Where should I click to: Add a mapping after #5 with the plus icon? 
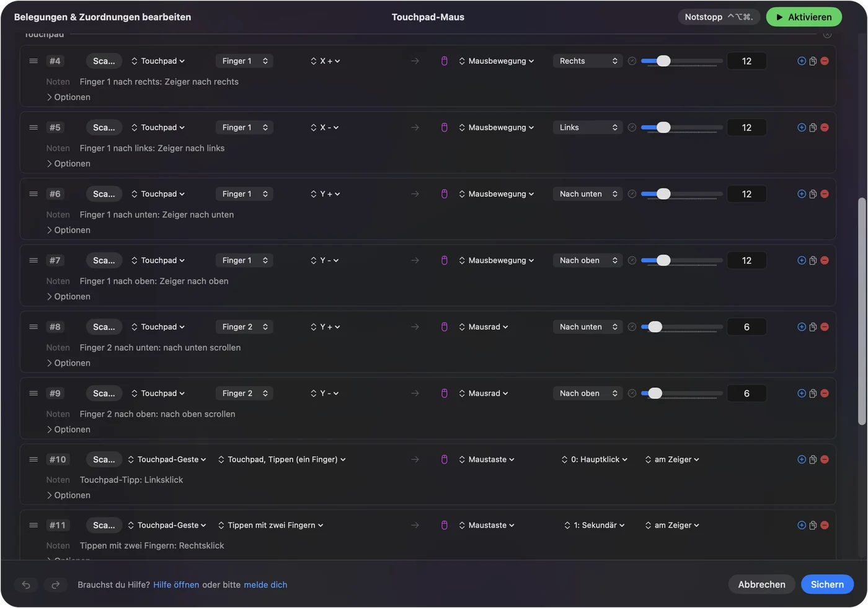click(802, 127)
